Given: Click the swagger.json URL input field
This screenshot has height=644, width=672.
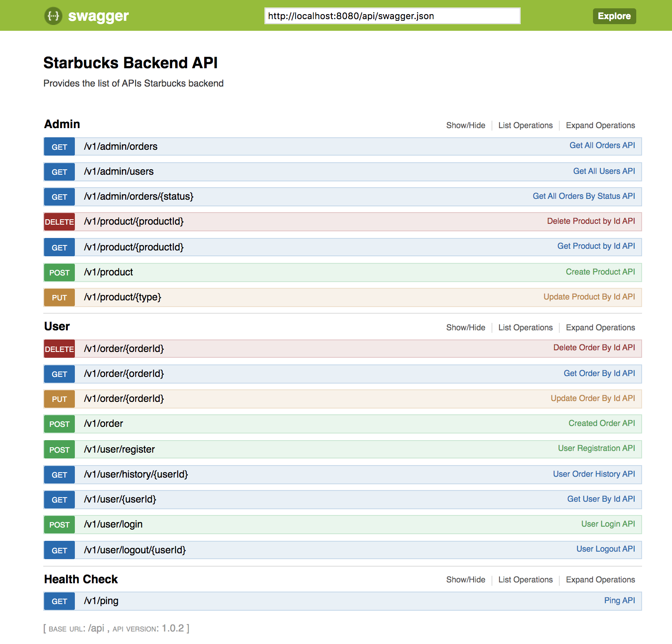Looking at the screenshot, I should [392, 16].
